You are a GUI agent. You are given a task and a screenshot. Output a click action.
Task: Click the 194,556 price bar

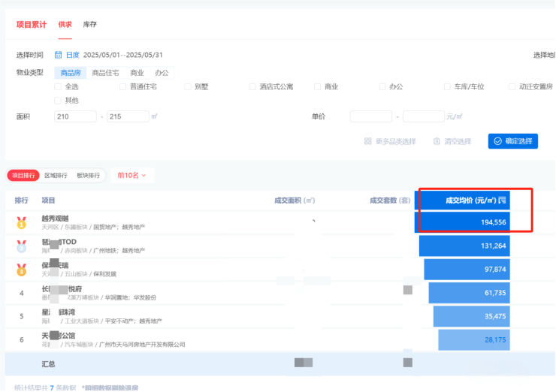click(x=473, y=222)
